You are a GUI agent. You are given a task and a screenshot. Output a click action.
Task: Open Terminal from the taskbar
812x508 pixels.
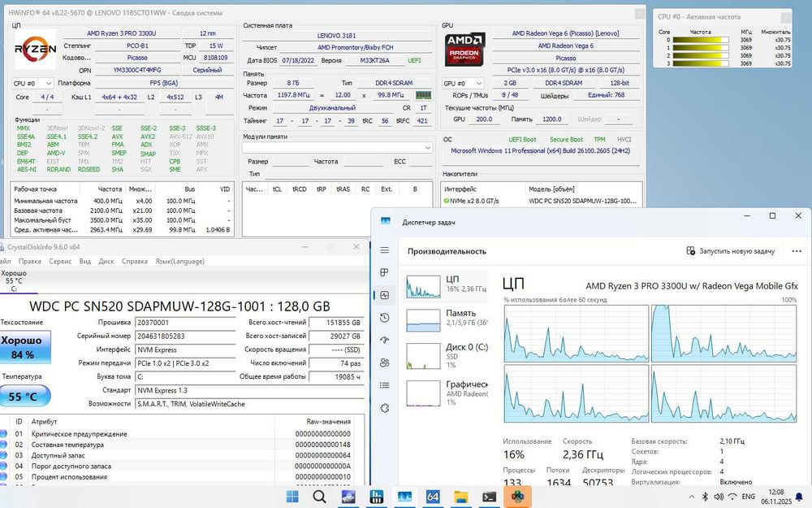pyautogui.click(x=489, y=497)
